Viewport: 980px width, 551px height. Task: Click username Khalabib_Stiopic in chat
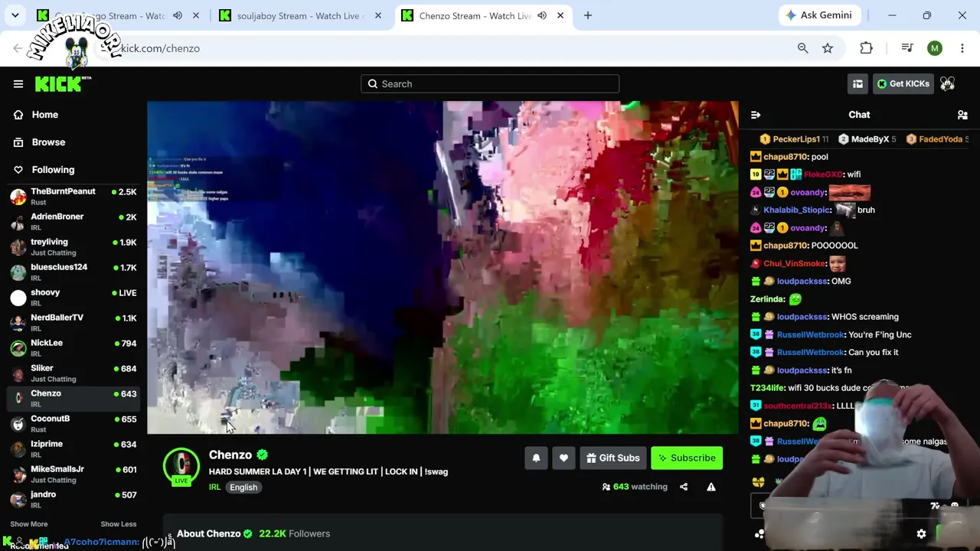click(797, 210)
